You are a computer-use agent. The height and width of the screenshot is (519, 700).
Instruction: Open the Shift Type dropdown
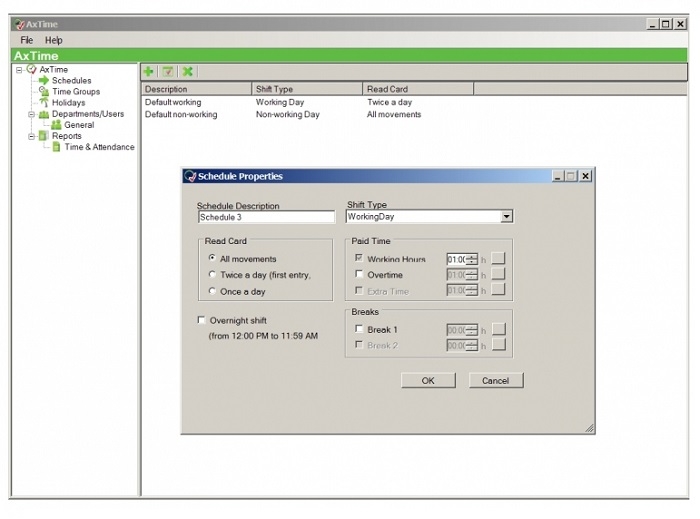click(x=506, y=216)
